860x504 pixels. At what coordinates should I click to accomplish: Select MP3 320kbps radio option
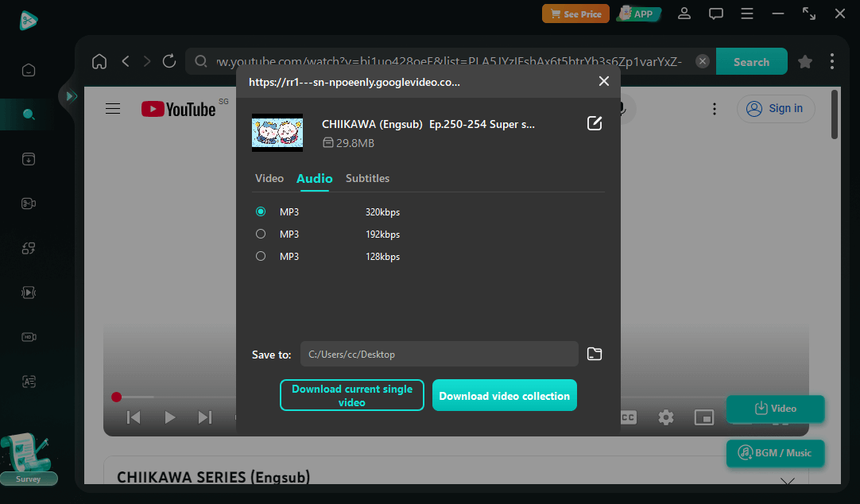261,211
